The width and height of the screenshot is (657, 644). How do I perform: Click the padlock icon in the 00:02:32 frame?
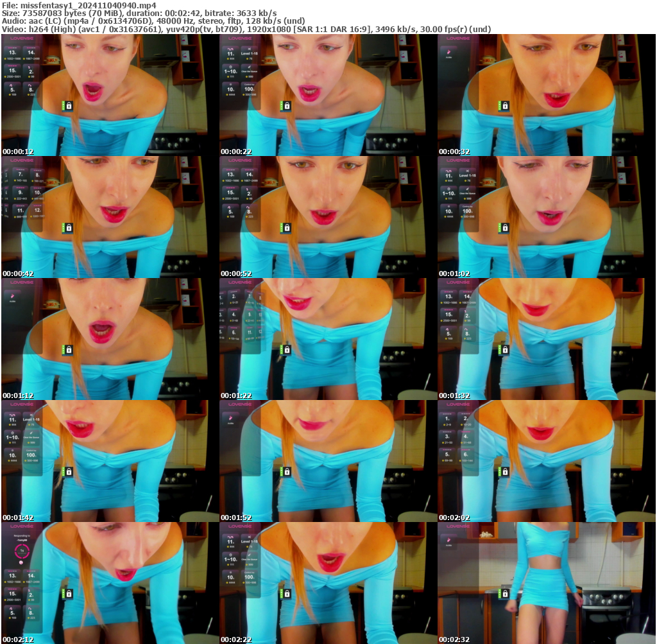(x=505, y=594)
